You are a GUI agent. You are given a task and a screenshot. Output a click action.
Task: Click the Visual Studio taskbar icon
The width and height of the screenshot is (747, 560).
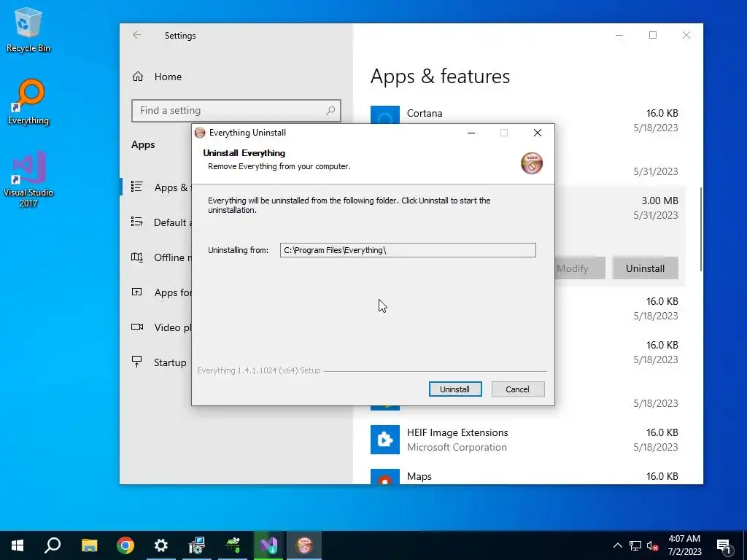point(268,545)
